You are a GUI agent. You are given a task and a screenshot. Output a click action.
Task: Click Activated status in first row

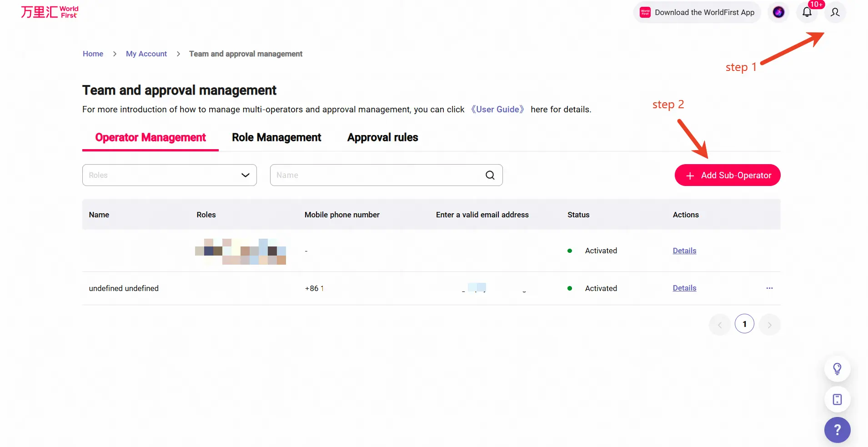(x=601, y=251)
